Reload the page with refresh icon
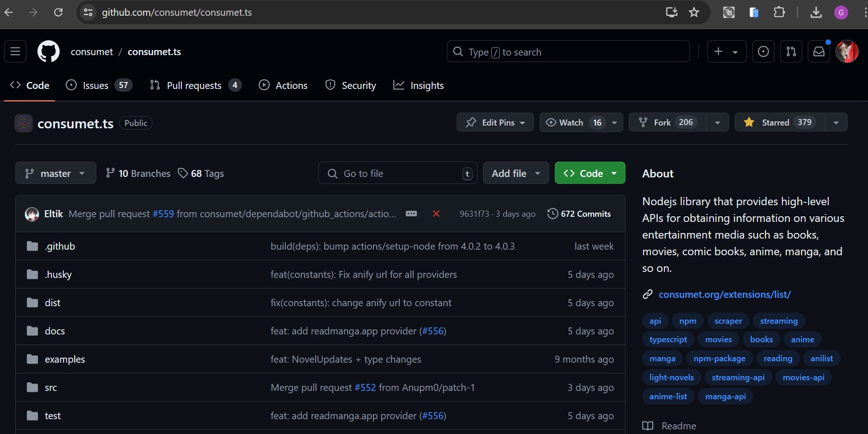The width and height of the screenshot is (868, 434). (58, 13)
